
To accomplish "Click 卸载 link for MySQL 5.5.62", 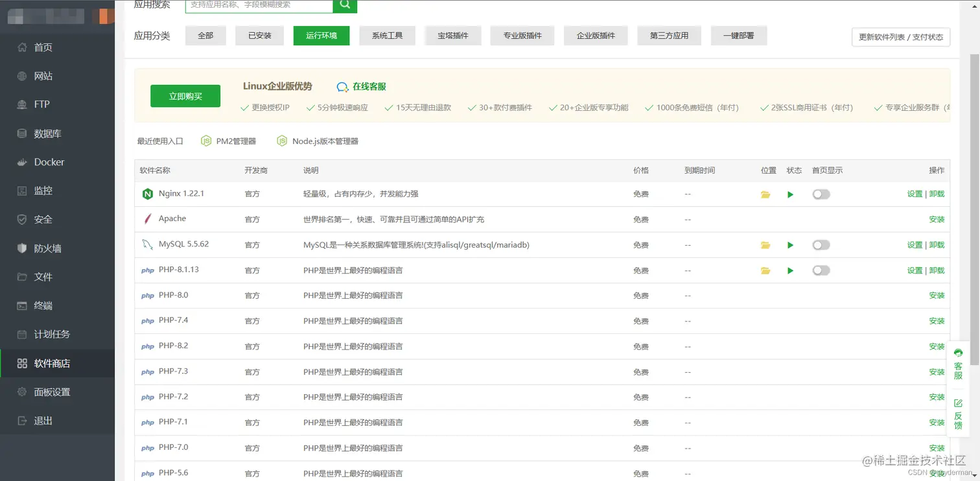I will click(x=937, y=245).
